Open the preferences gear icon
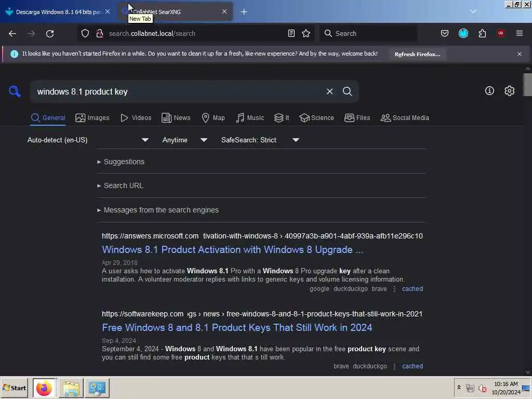Screen dimensions: 532x399 [509, 90]
